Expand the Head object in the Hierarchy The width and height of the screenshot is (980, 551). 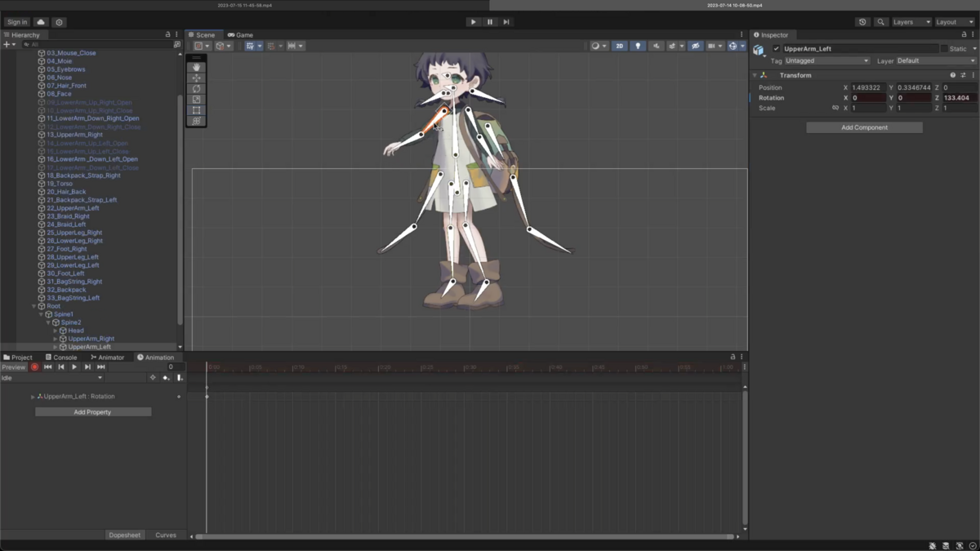(56, 331)
